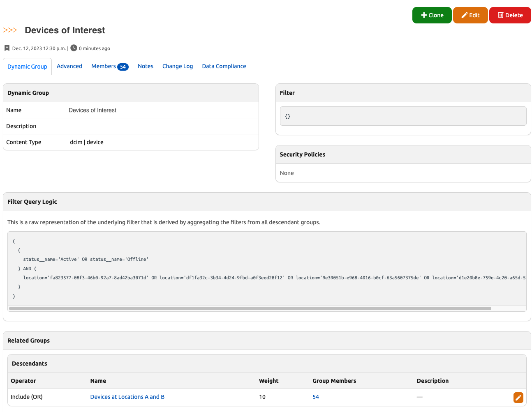Click the Weight column header
This screenshot has height=412, width=532.
pyautogui.click(x=269, y=381)
